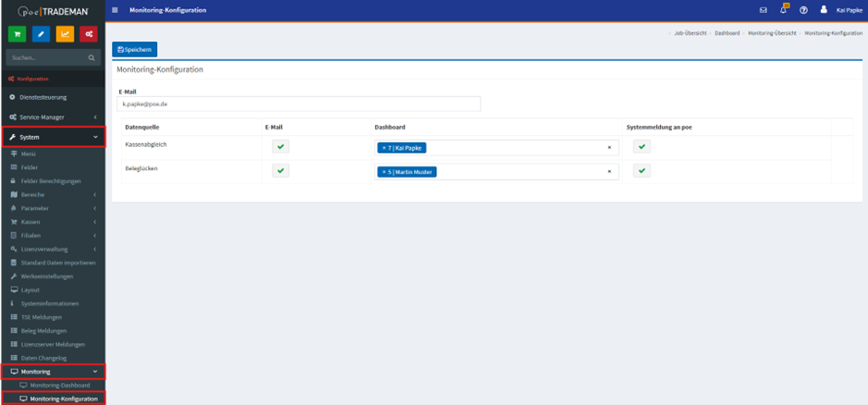Image resolution: width=868 pixels, height=405 pixels.
Task: Click the search magnifier icon in sidebar
Action: [x=92, y=57]
